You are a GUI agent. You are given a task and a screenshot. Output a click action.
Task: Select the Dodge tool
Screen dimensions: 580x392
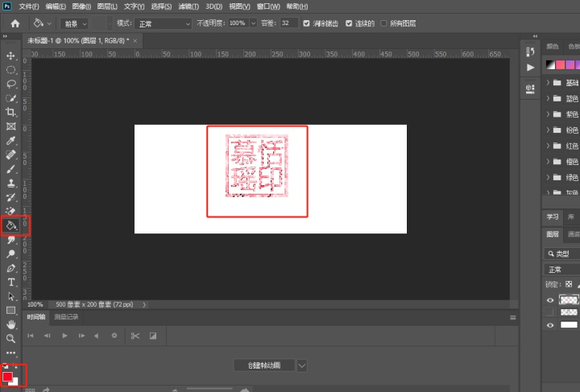click(x=10, y=254)
